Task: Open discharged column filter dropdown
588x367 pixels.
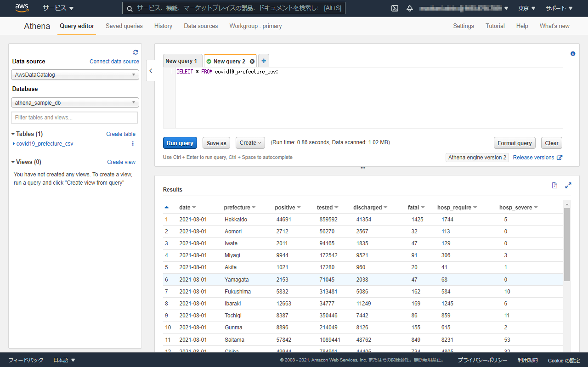Action: (385, 208)
